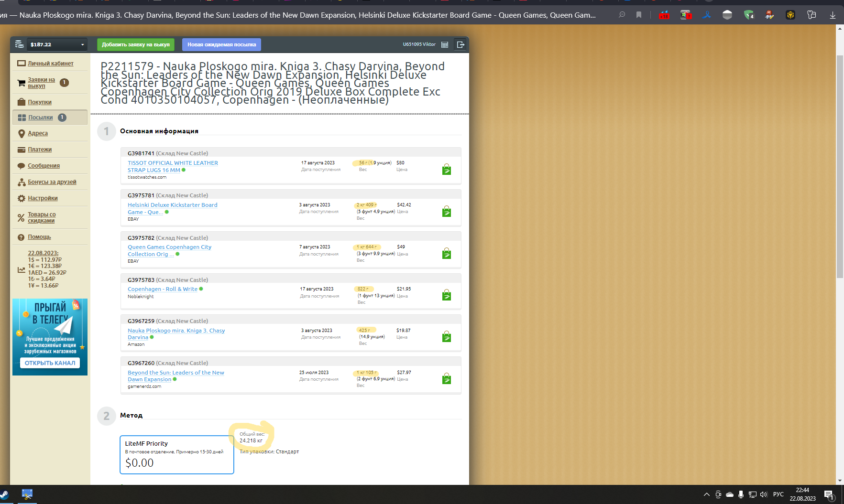Click the browser bookmark icon
Viewport: 844px width, 504px height.
[x=639, y=15]
